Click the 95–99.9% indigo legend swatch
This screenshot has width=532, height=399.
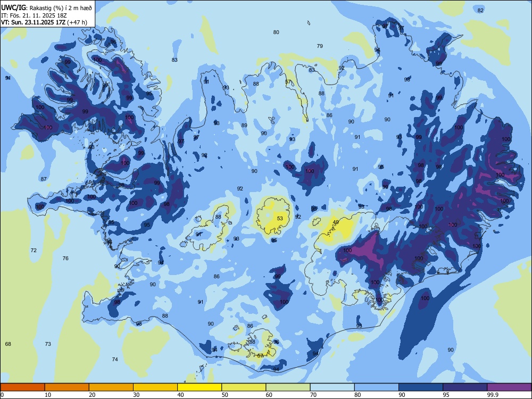click(465, 387)
